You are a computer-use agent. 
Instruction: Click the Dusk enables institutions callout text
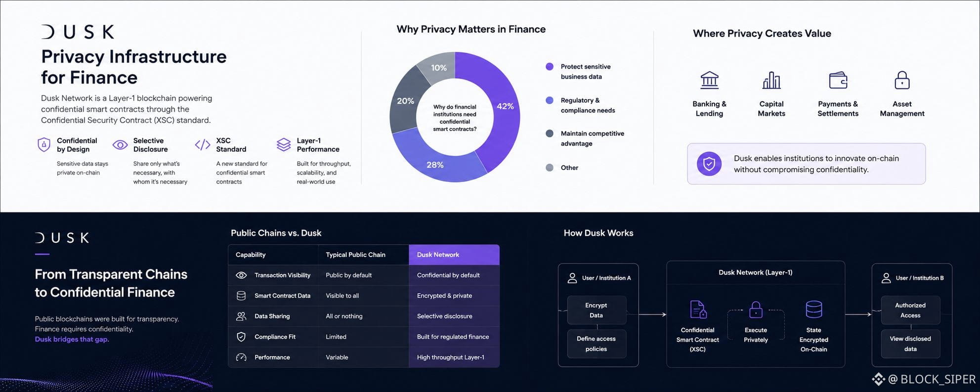[x=816, y=164]
